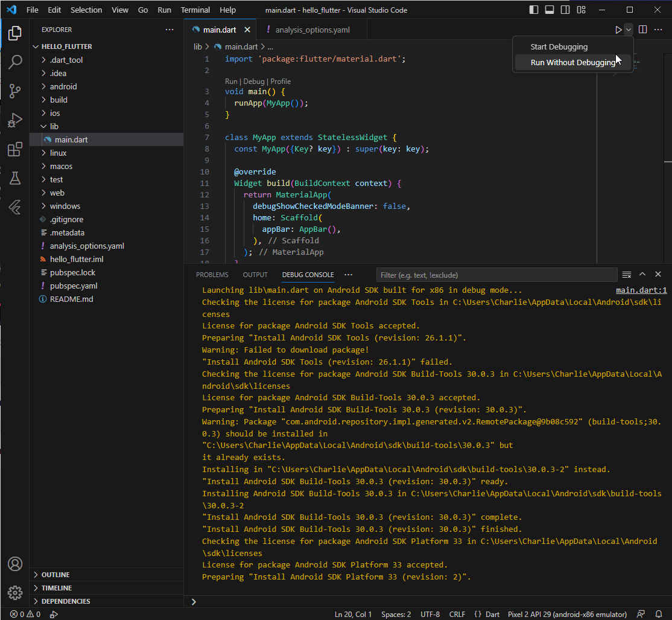Screen dimensions: 672x620
Task: Open the Explorer view in activity bar
Action: [x=15, y=33]
